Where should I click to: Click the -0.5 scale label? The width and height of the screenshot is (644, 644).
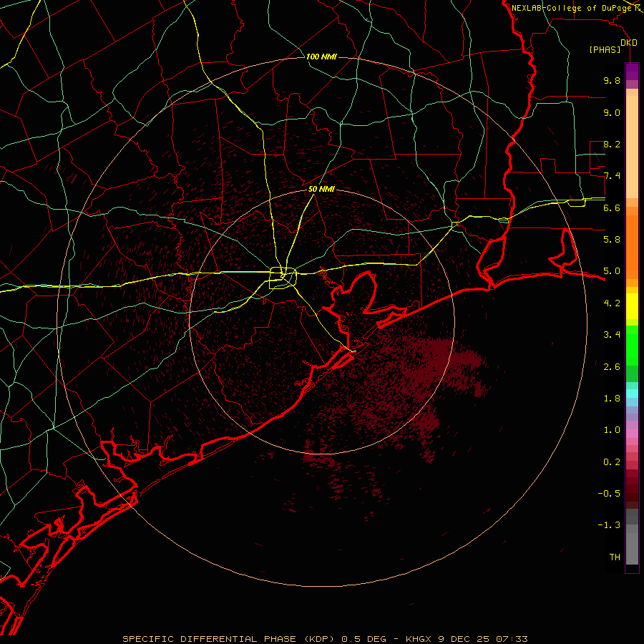[609, 494]
